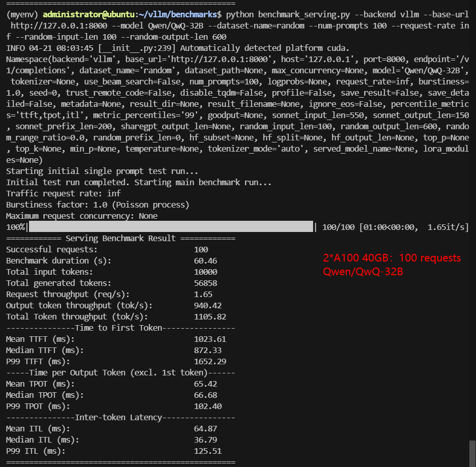Click the "Median ITL (ms):" label
The width and height of the screenshot is (476, 467).
[x=42, y=440]
